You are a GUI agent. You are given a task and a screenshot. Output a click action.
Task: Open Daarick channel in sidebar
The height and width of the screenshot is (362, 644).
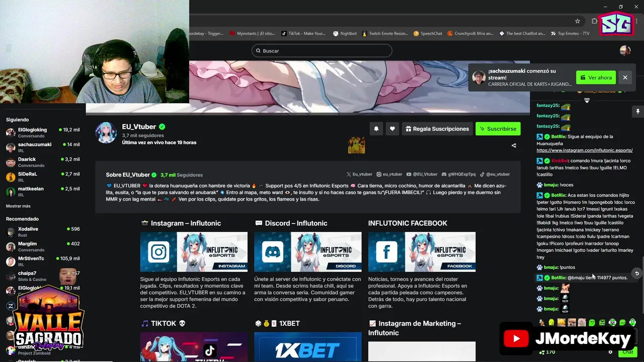(43, 161)
